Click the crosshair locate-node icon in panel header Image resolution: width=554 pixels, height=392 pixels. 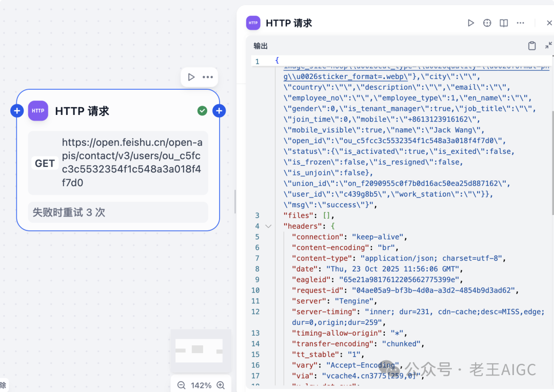pos(487,23)
